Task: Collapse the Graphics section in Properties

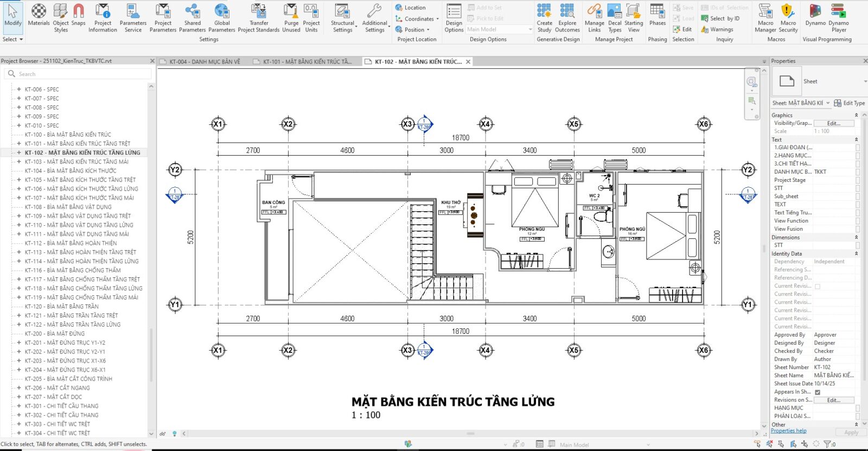Action: [857, 115]
